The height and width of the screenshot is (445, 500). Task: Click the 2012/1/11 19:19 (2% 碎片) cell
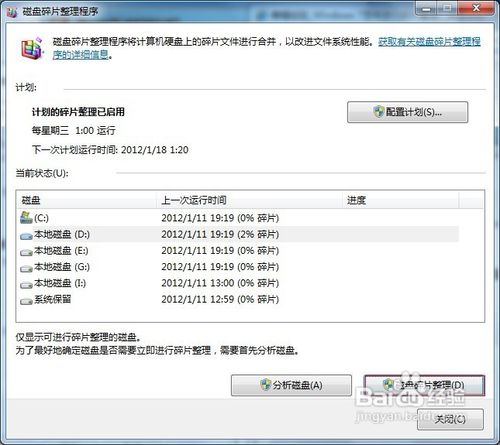point(220,234)
